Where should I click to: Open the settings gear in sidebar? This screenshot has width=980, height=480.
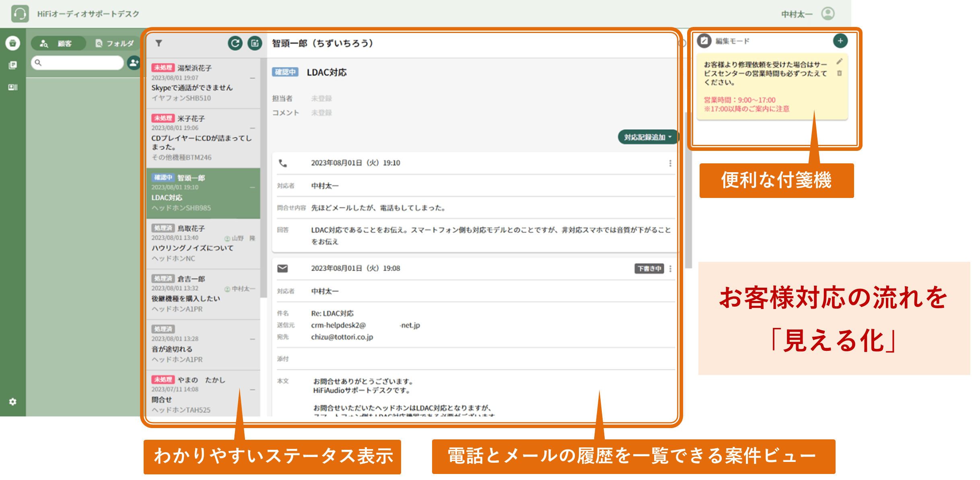click(13, 402)
